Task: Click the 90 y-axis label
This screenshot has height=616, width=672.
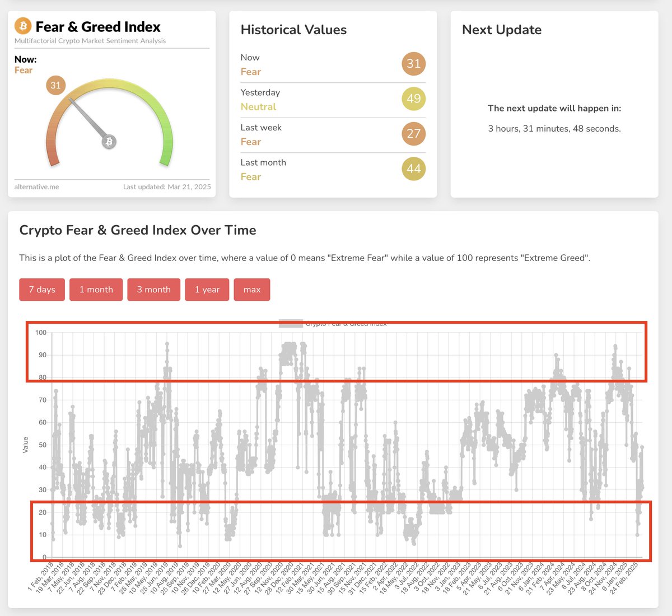Action: click(x=43, y=355)
